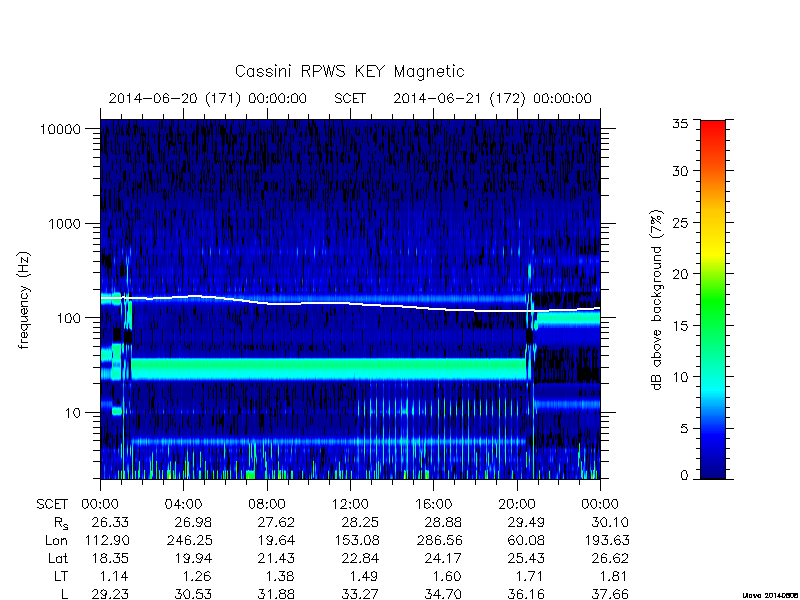Click the '100' frequency tick label
The image size is (800, 600).
point(69,318)
